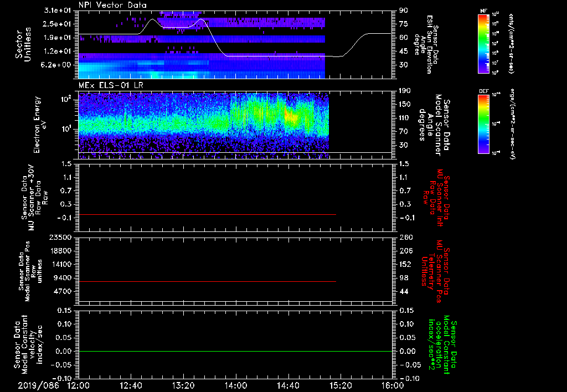Click the NF color scale bar
Viewport: 567px width, 392px height.
coord(483,43)
